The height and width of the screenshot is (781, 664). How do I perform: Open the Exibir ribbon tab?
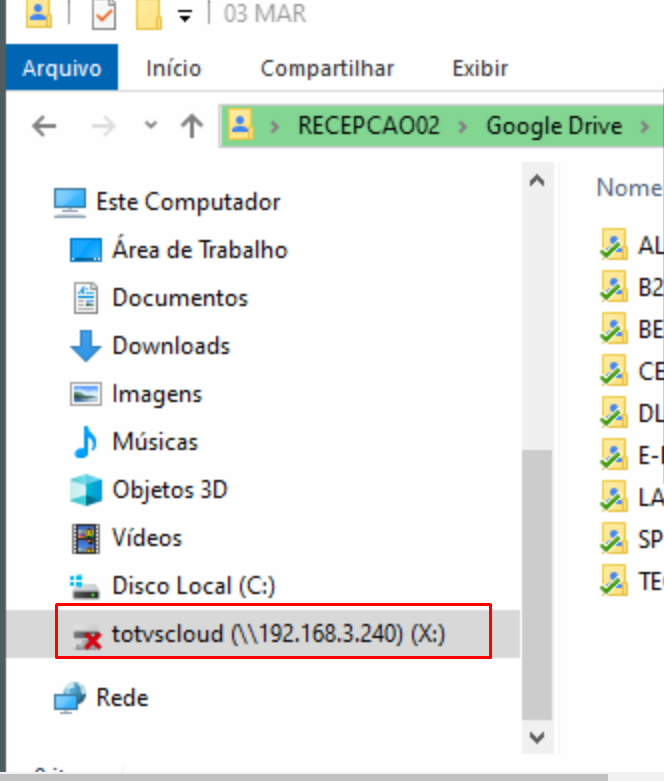[480, 68]
